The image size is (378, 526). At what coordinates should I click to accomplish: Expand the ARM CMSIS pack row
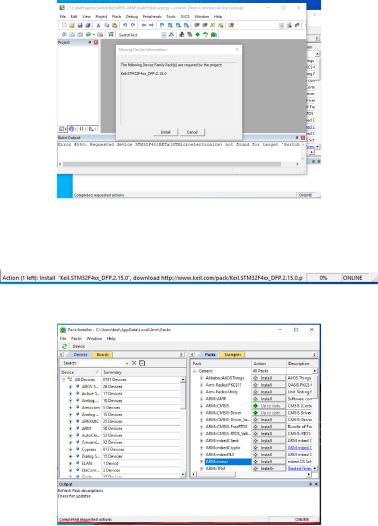(x=201, y=406)
